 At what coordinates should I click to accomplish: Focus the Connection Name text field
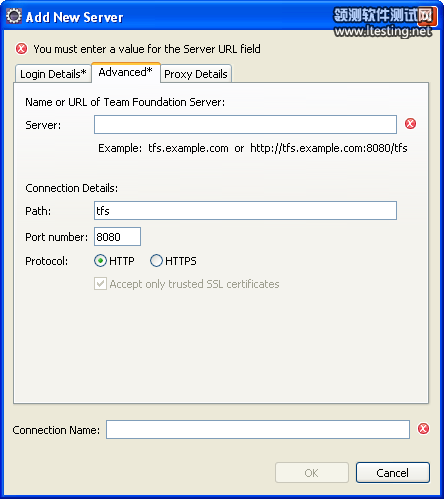[258, 430]
